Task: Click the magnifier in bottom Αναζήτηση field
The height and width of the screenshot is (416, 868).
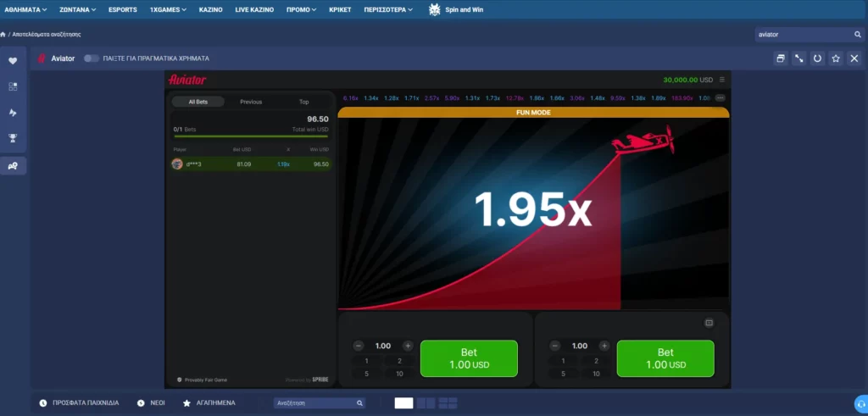Action: click(x=359, y=403)
